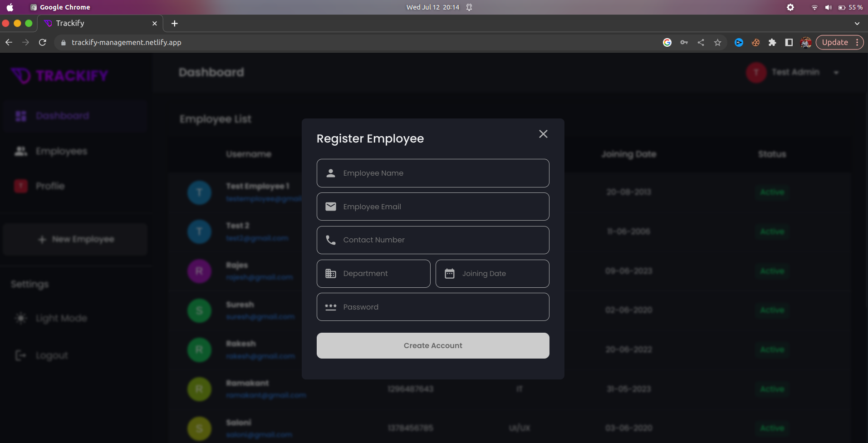This screenshot has width=868, height=443.
Task: Expand the tab search chevron
Action: [857, 23]
